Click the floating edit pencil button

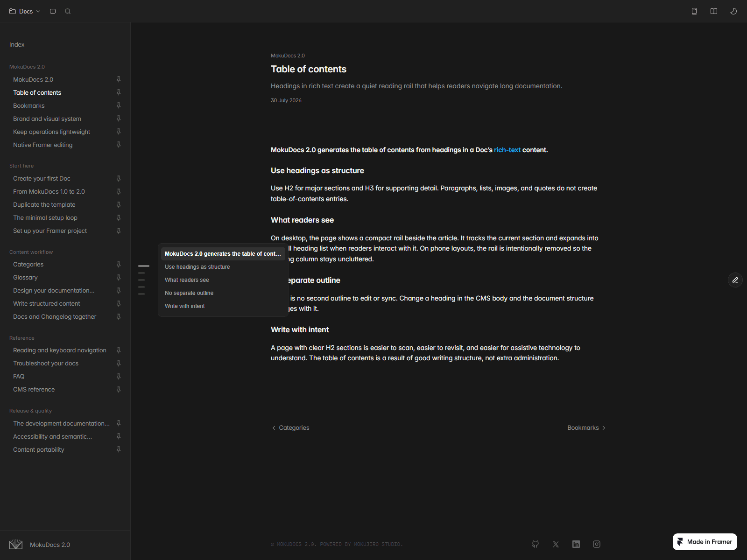point(735,280)
